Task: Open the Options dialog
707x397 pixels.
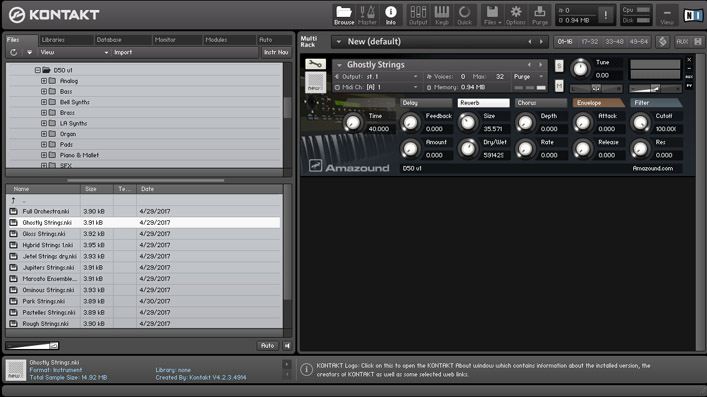Action: (x=516, y=15)
